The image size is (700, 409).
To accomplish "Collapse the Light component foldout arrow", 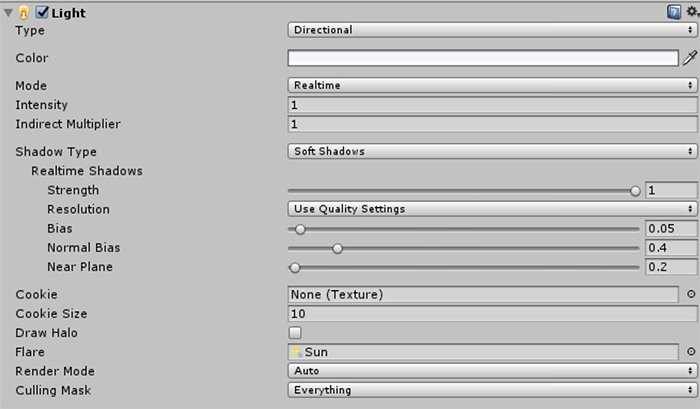I will (x=8, y=12).
